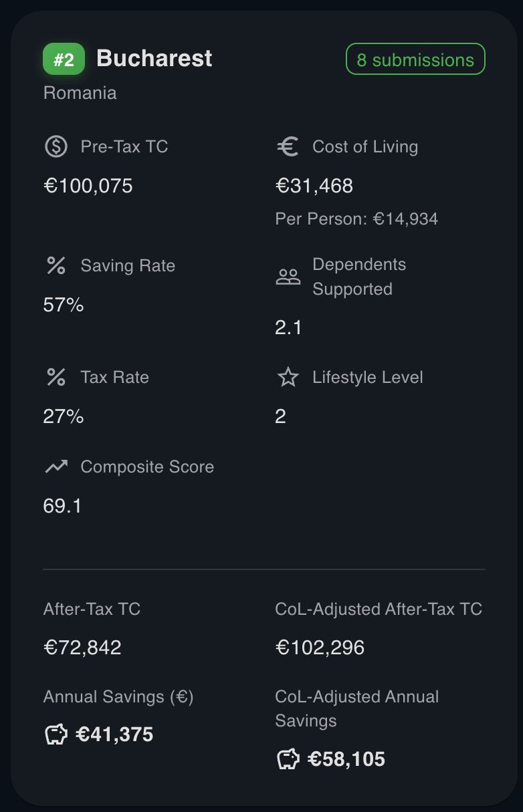This screenshot has height=812, width=523.
Task: Click the Romania country label
Action: click(80, 92)
